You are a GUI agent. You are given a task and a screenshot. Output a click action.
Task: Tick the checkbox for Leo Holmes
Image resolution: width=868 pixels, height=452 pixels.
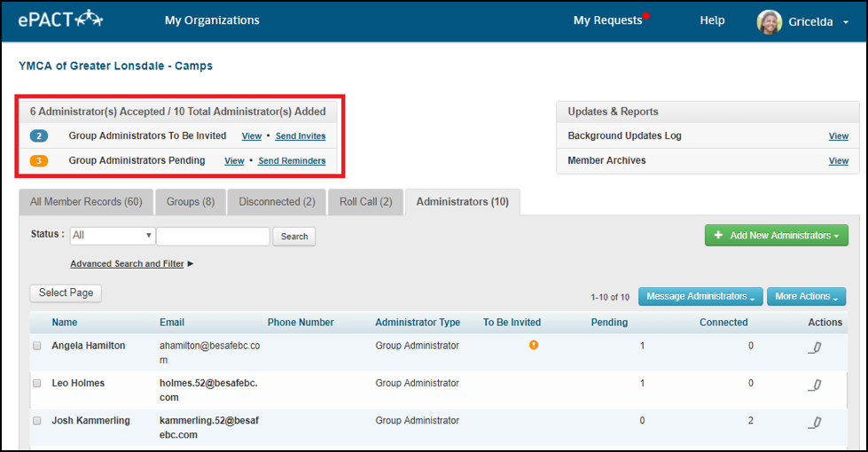[37, 384]
